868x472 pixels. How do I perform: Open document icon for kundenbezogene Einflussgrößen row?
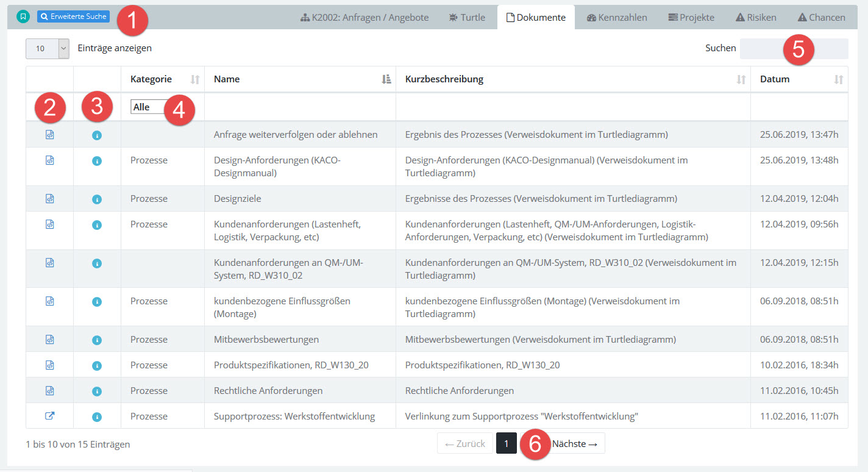(50, 301)
